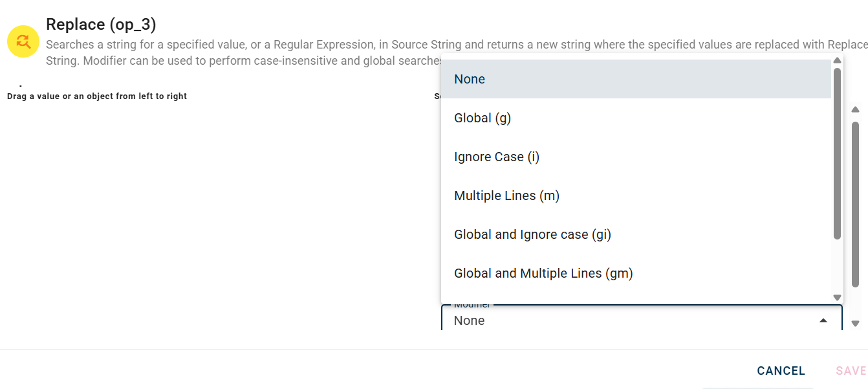Click the outer panel scroll-down arrow
The height and width of the screenshot is (389, 868).
pyautogui.click(x=855, y=323)
